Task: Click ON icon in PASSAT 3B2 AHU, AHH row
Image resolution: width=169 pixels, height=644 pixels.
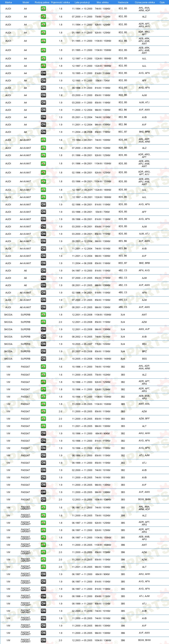Action: point(43,433)
